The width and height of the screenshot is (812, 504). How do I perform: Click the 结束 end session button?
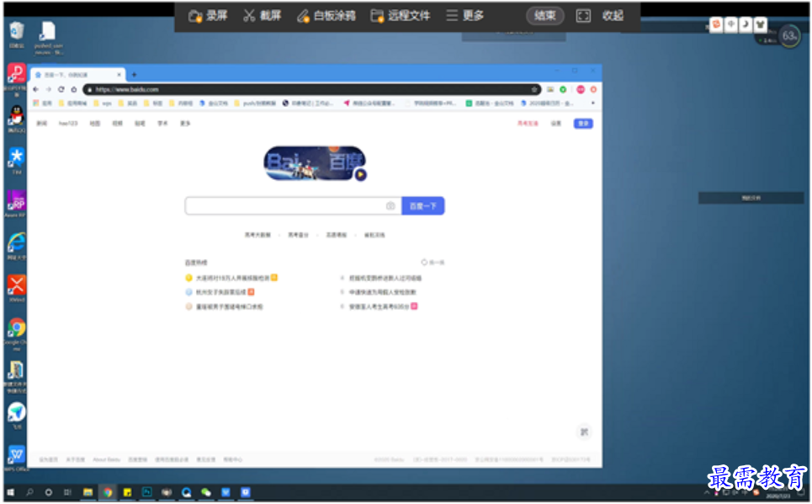pos(544,15)
